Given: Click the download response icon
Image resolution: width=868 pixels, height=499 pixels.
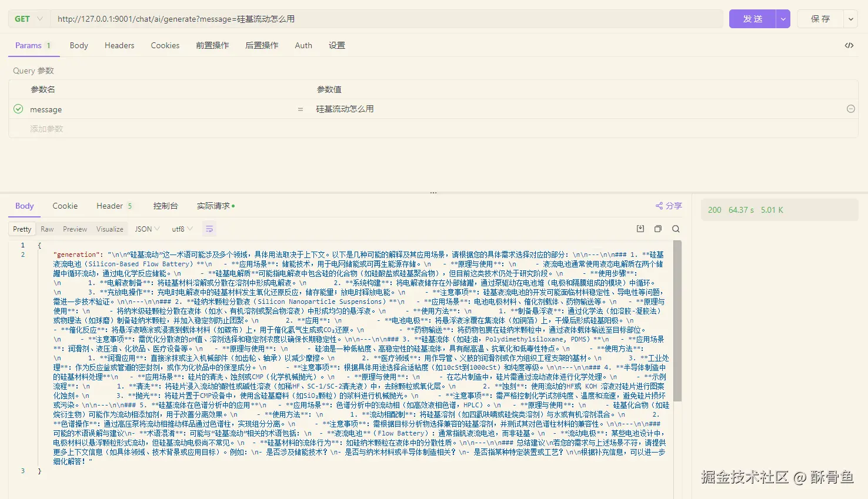Looking at the screenshot, I should click(x=640, y=229).
